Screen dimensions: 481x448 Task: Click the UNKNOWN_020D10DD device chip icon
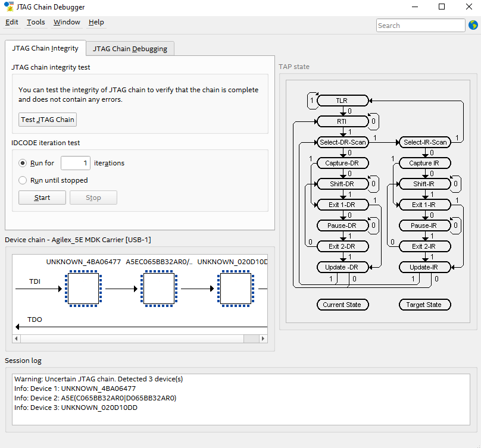[x=234, y=289]
